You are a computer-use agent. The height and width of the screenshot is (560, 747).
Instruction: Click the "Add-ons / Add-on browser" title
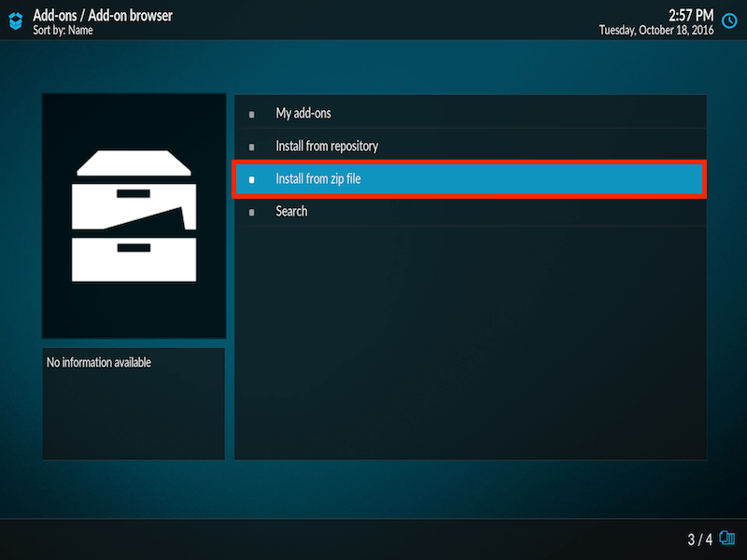pos(103,15)
